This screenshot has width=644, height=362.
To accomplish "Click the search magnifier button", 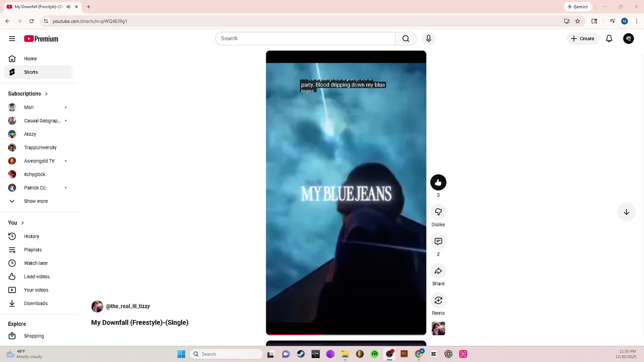I will (406, 39).
